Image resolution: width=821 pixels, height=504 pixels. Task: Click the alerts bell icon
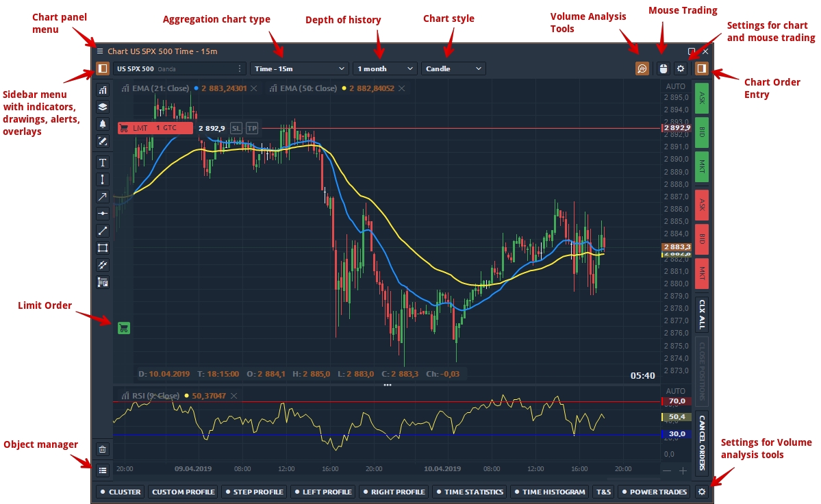(103, 124)
